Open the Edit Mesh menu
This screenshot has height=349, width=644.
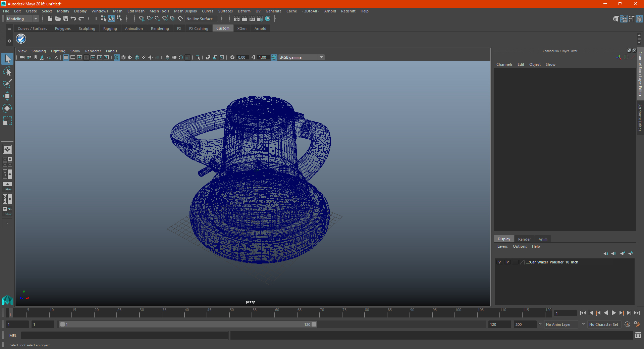(x=136, y=11)
